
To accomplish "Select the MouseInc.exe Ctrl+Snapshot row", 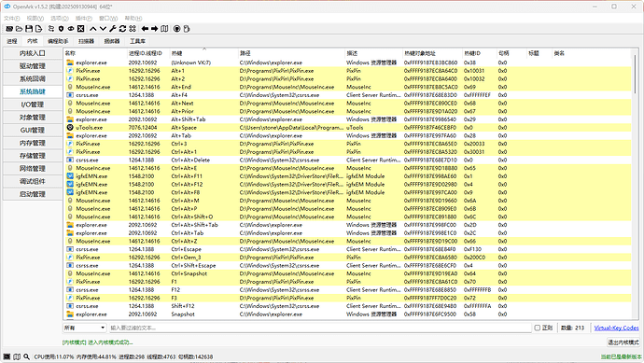I will point(347,274).
